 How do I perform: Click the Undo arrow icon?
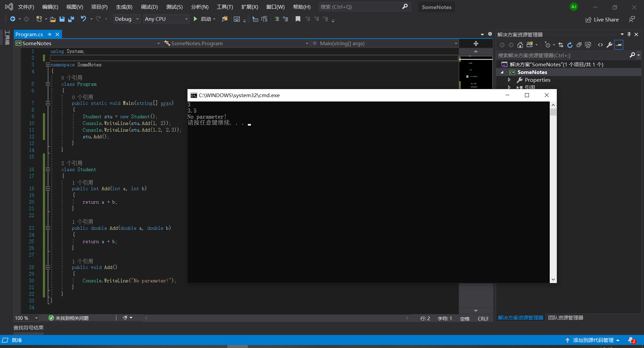coord(84,19)
